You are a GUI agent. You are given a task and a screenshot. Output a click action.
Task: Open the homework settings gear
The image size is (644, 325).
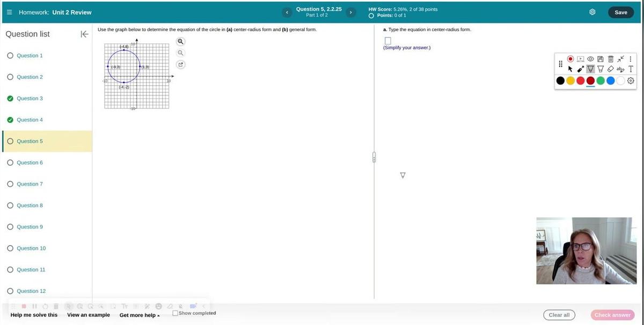click(592, 12)
